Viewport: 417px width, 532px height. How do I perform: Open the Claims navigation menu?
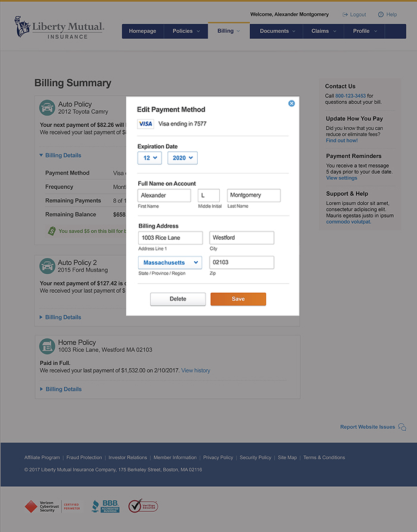pos(323,31)
